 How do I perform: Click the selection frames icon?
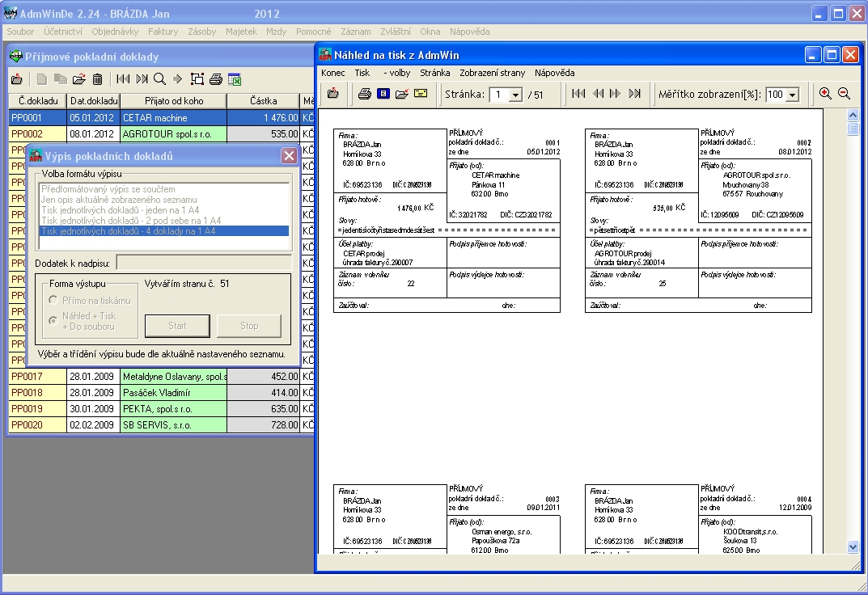pyautogui.click(x=197, y=79)
